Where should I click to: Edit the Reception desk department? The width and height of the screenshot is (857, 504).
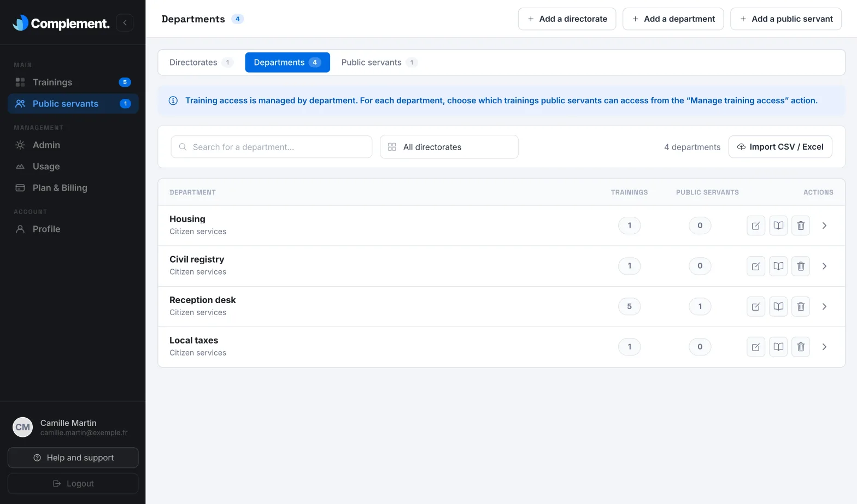tap(756, 306)
